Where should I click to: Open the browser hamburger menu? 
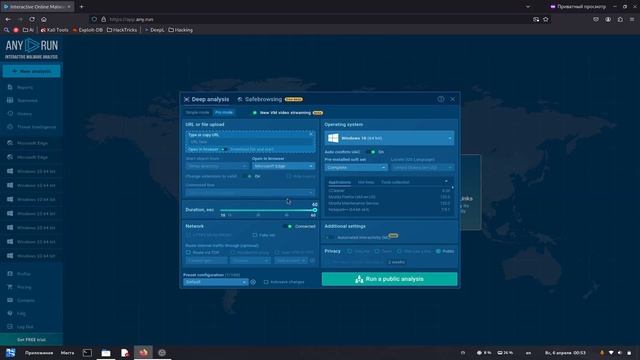tap(632, 19)
